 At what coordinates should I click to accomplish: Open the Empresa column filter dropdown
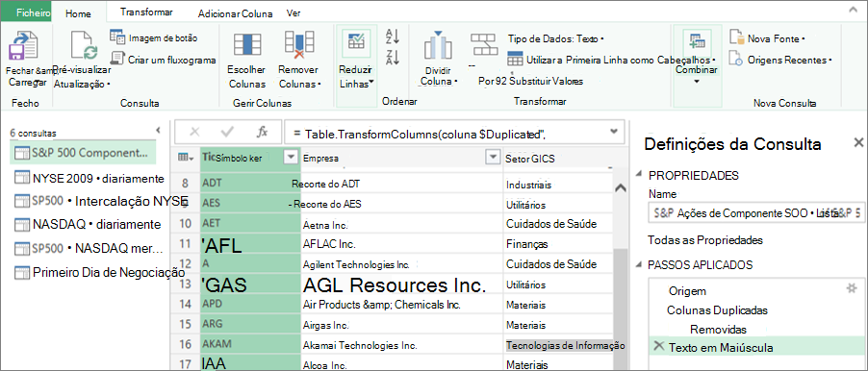[493, 158]
